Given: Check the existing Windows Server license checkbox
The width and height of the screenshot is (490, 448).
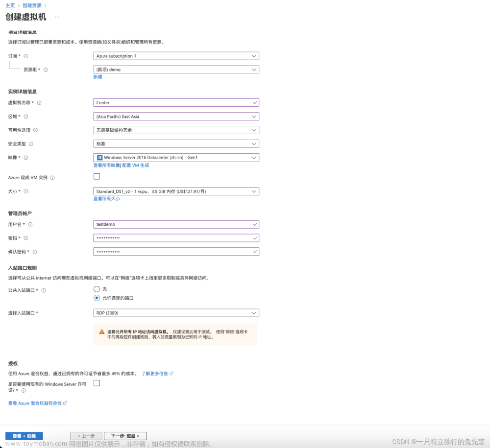Looking at the screenshot, I should (x=97, y=383).
